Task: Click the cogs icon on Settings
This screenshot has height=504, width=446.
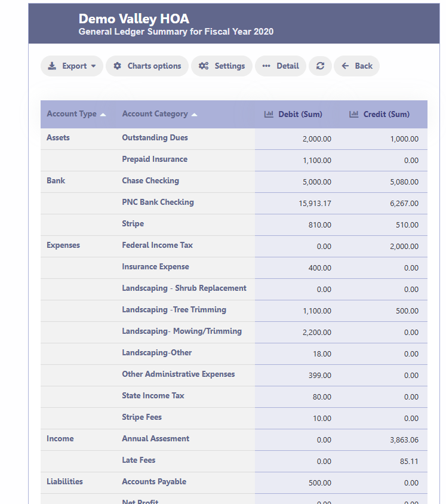Action: click(204, 66)
